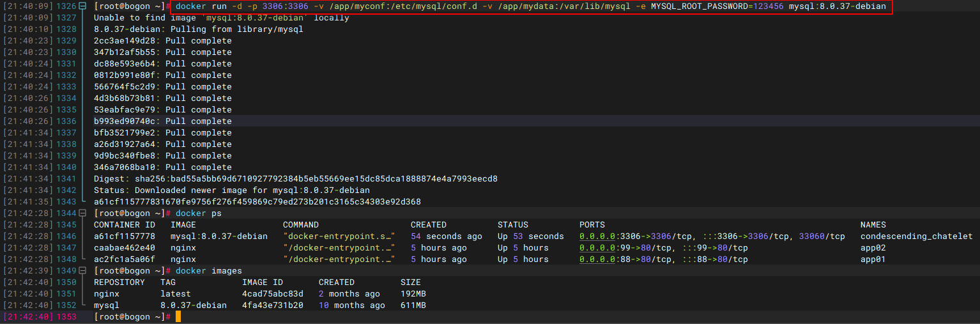
Task: Click container ID caabae462e40
Action: (x=125, y=248)
